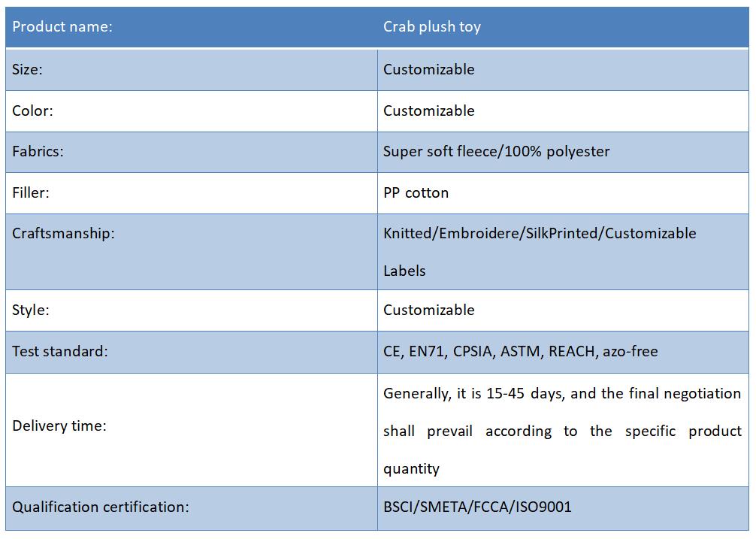Select the 'Knitted/Embroidere/SilkPrinted/Customizable' text line

coord(540,233)
